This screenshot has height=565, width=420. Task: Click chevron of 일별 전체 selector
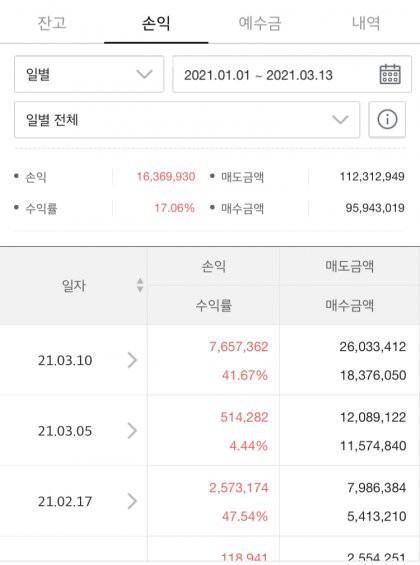(x=340, y=119)
